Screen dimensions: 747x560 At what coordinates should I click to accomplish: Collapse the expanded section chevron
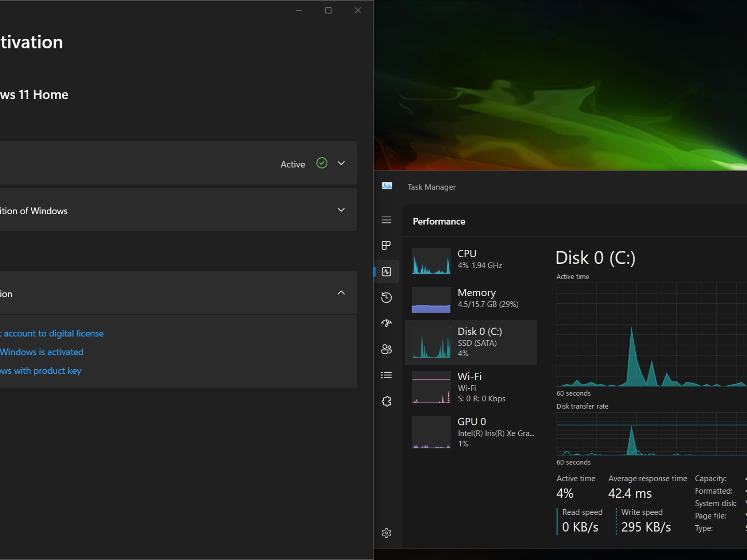tap(341, 293)
